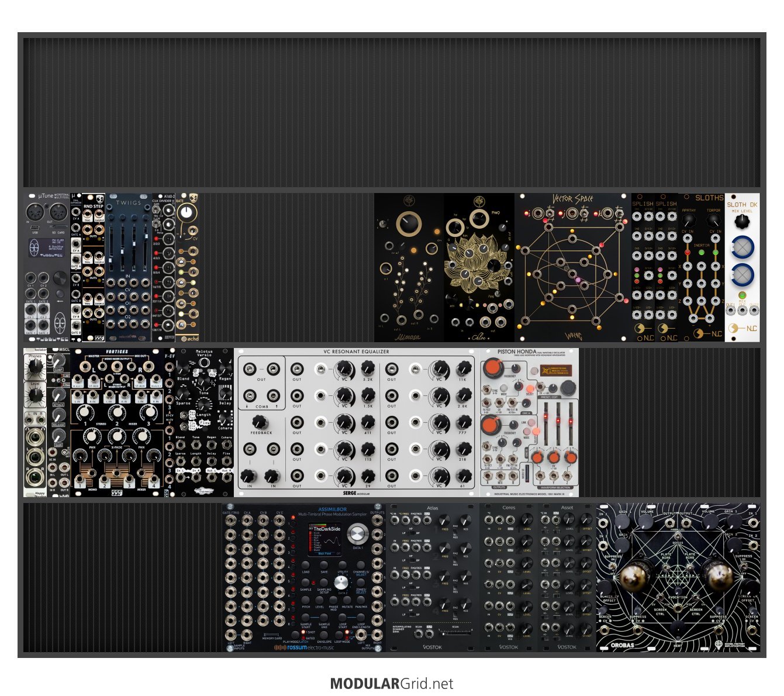The image size is (784, 696).
Task: Click the Melotus Versio Length knob
Action: pos(204,404)
